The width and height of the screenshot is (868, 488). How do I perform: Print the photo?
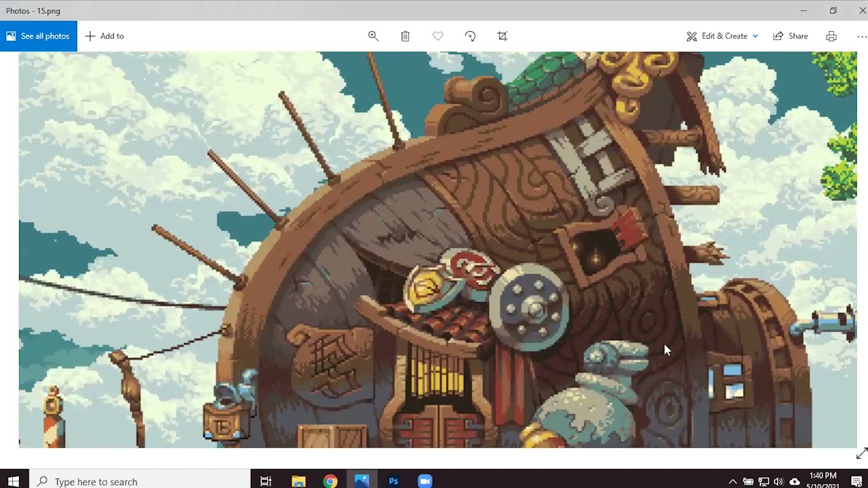[x=831, y=36]
